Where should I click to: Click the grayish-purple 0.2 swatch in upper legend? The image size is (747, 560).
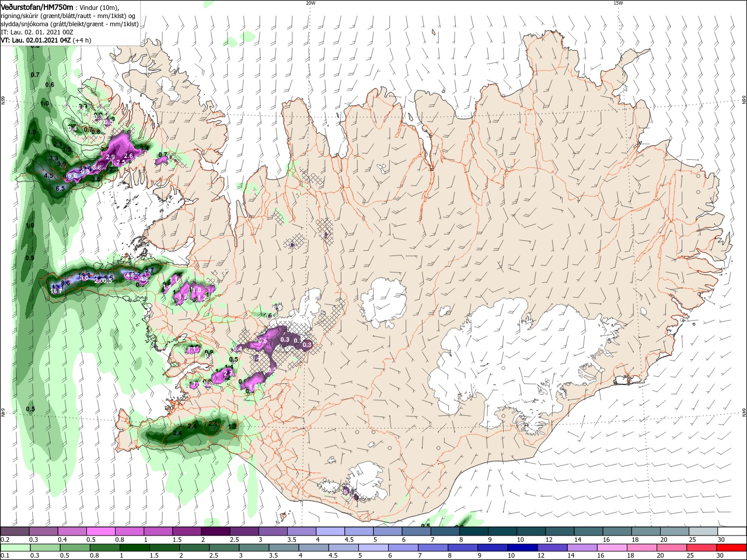(15, 531)
